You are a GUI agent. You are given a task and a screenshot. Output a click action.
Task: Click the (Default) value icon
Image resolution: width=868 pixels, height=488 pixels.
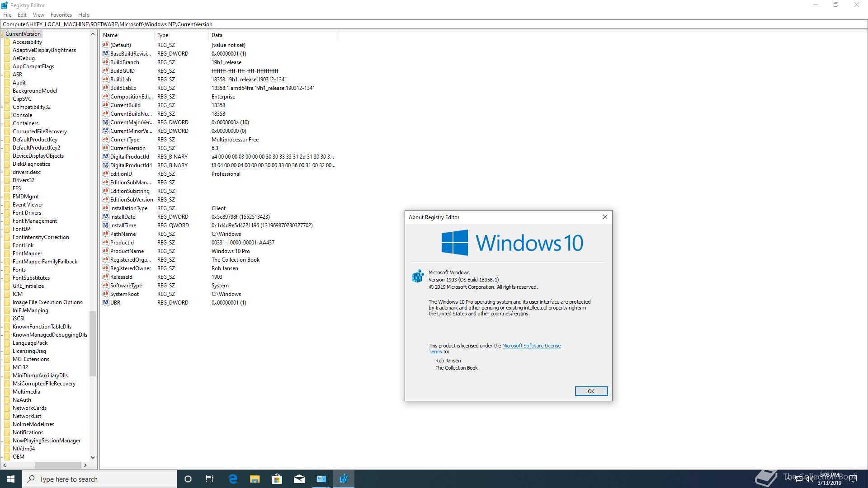[106, 45]
